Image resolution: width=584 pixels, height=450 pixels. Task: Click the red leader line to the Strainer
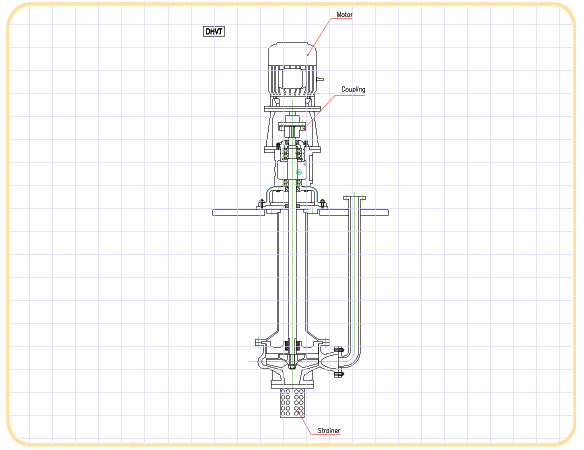(x=305, y=423)
